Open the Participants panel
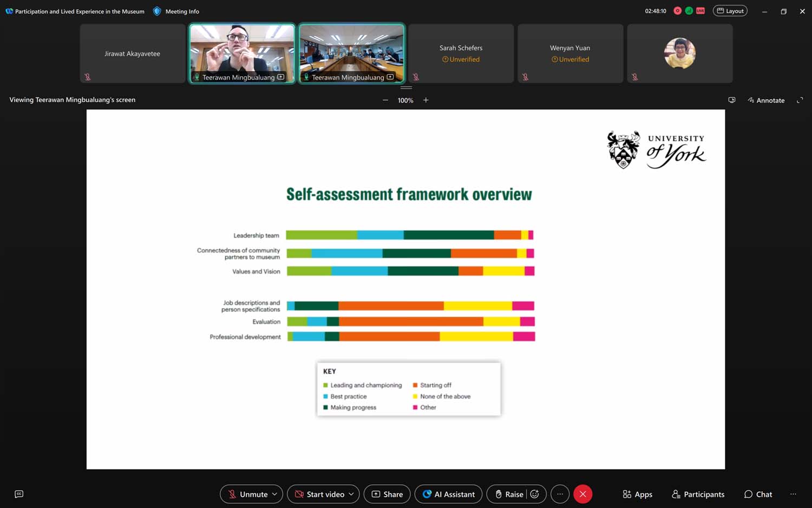Viewport: 812px width, 508px height. (x=698, y=494)
